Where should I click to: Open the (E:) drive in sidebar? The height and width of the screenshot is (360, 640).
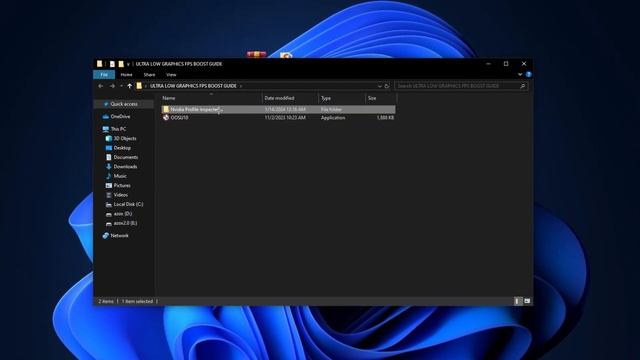[x=125, y=223]
